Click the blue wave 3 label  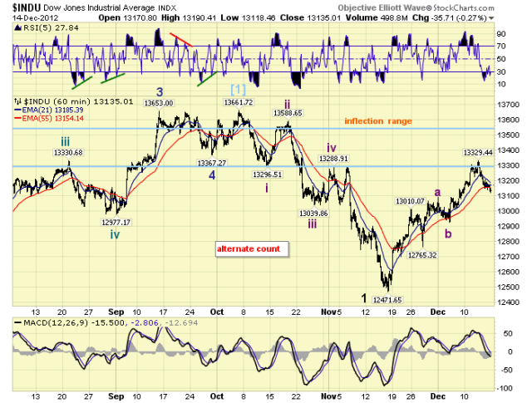point(160,91)
